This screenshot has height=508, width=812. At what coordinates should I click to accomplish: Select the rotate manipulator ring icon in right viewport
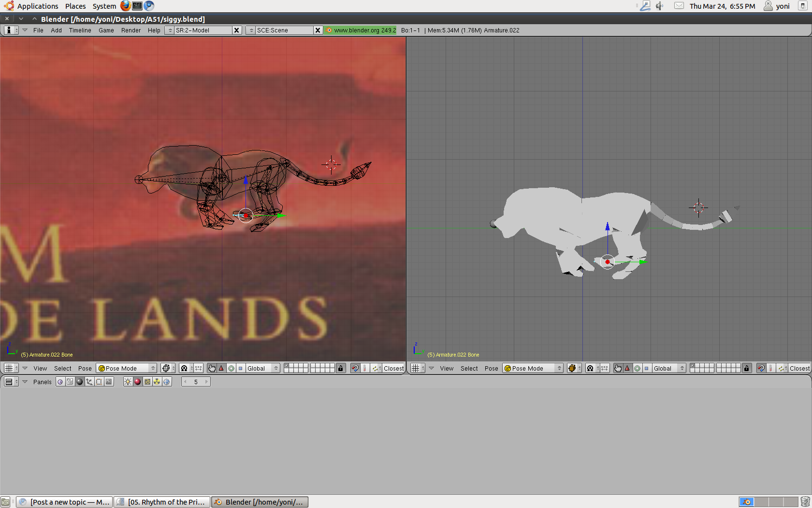coord(637,368)
